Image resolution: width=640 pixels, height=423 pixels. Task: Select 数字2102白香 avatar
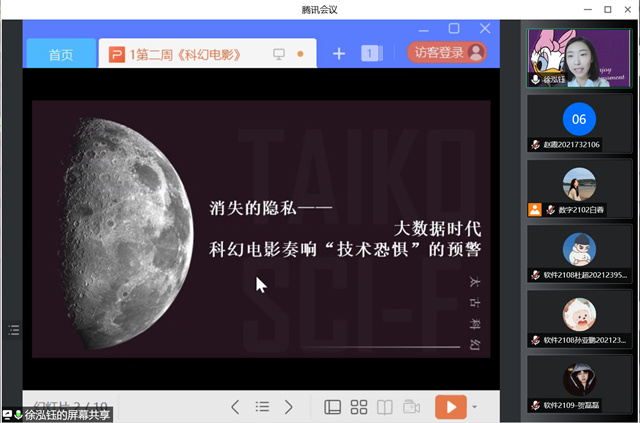[x=579, y=184]
